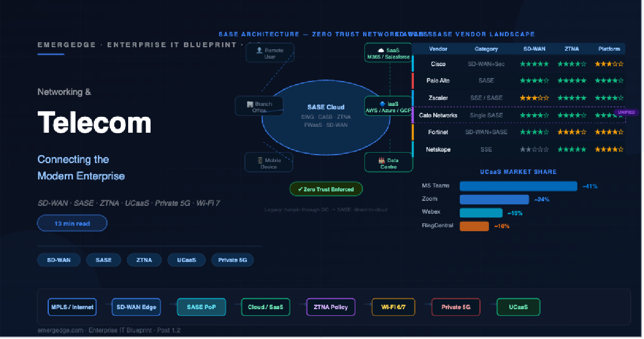The image size is (644, 339).
Task: Click the SD-WAN column header
Action: 534,49
